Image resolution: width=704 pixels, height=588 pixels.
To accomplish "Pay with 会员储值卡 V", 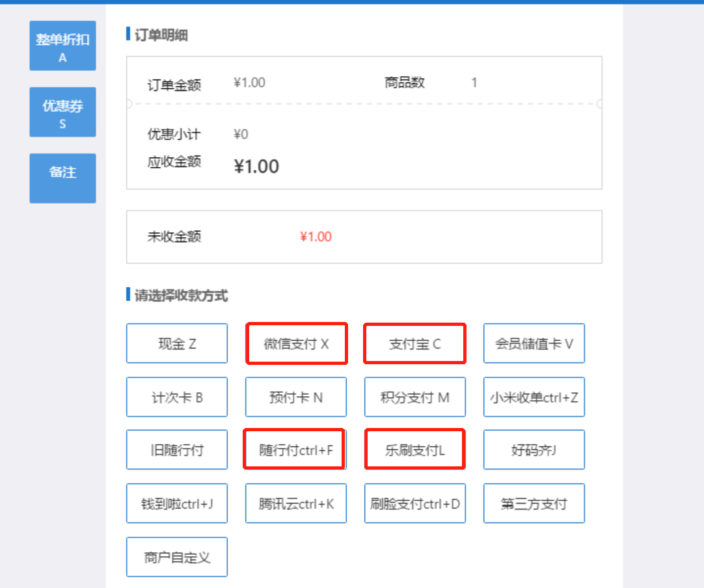I will 534,343.
